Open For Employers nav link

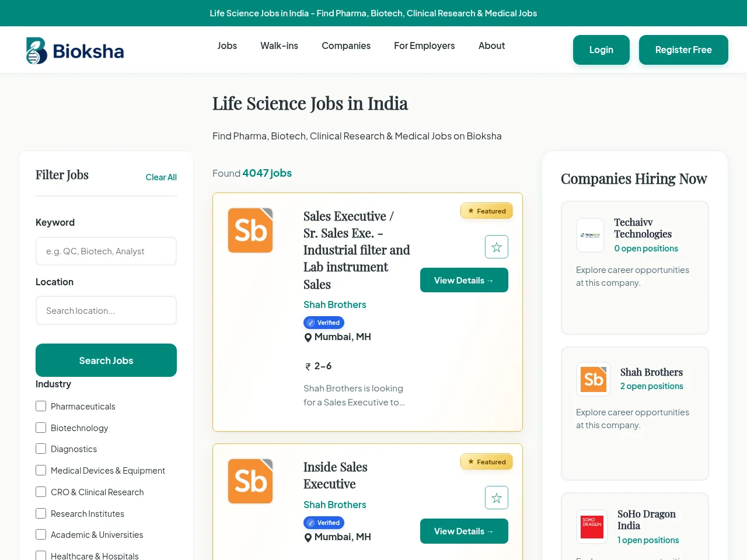point(424,45)
